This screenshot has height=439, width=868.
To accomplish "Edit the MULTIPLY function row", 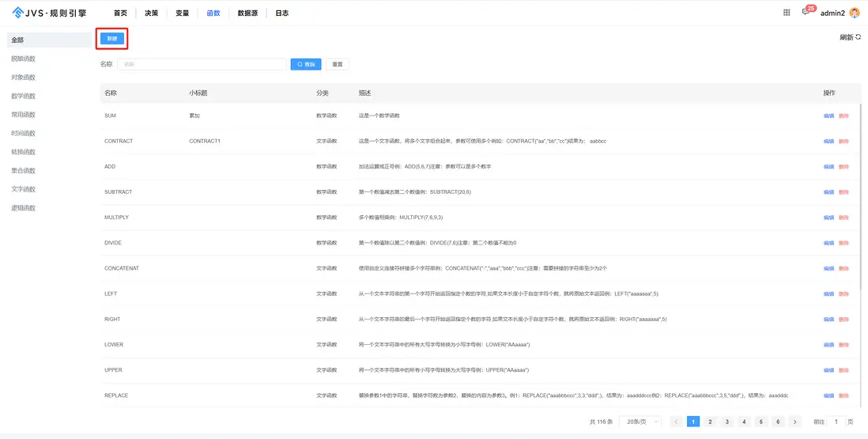I will [828, 218].
